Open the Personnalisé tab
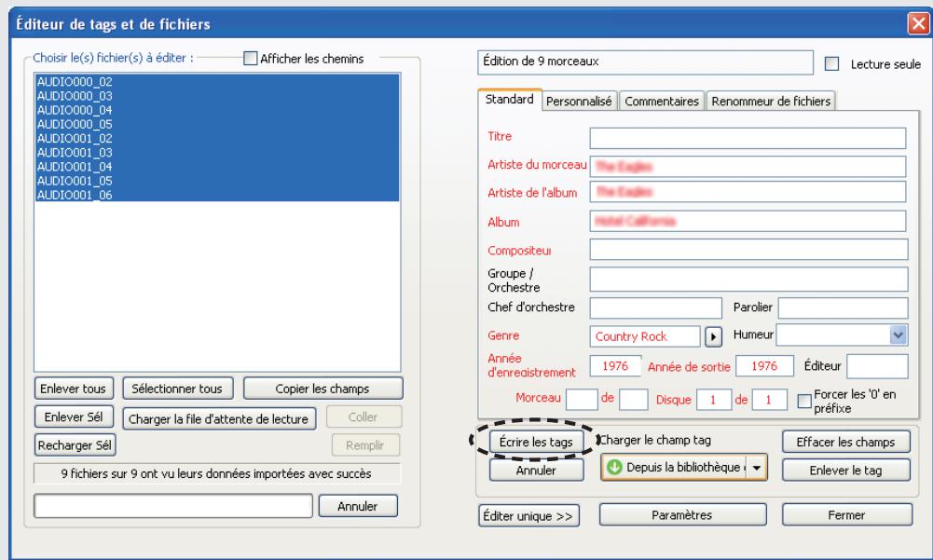The width and height of the screenshot is (933, 560). click(579, 102)
